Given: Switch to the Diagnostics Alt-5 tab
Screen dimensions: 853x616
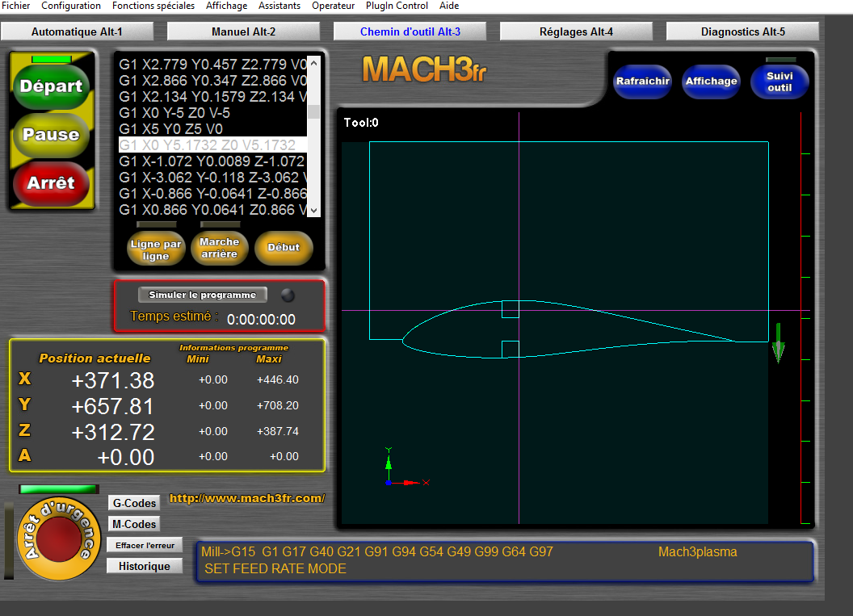Looking at the screenshot, I should 742,31.
